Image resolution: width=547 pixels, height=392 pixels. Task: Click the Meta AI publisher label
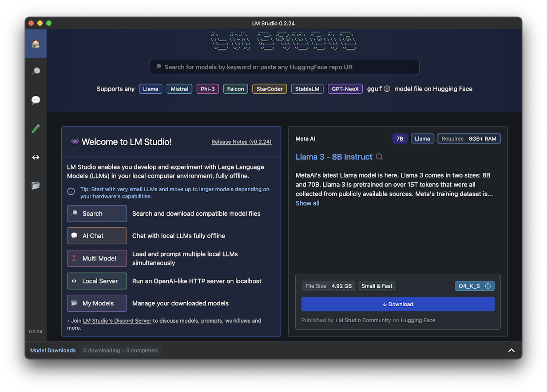pyautogui.click(x=305, y=139)
